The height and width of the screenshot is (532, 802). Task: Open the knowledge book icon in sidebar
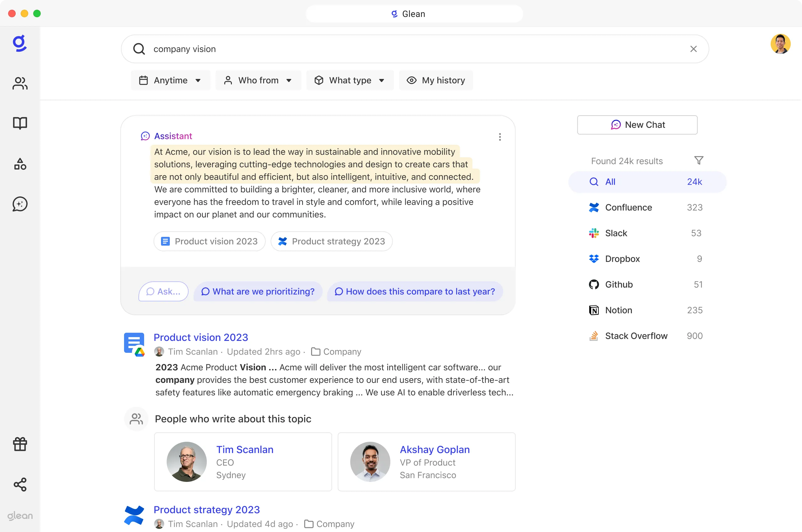point(20,123)
